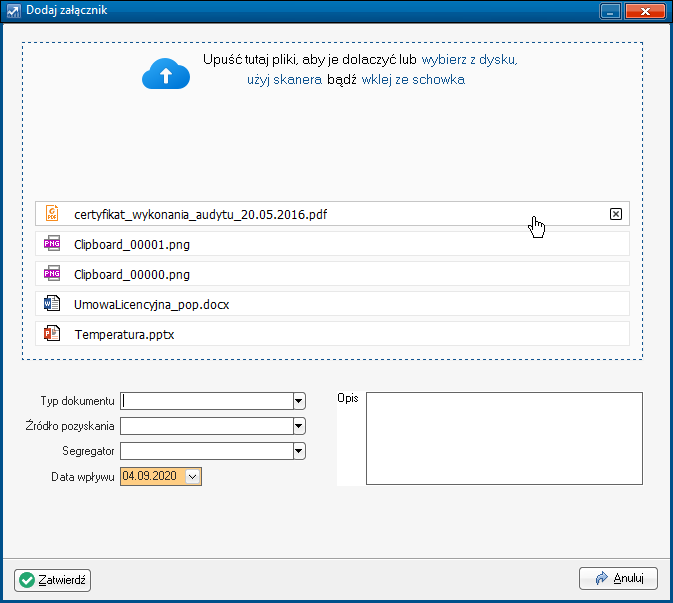Screen dimensions: 673x603
Task: Expand the Typ dokumentu dropdown arrow
Action: (x=299, y=401)
